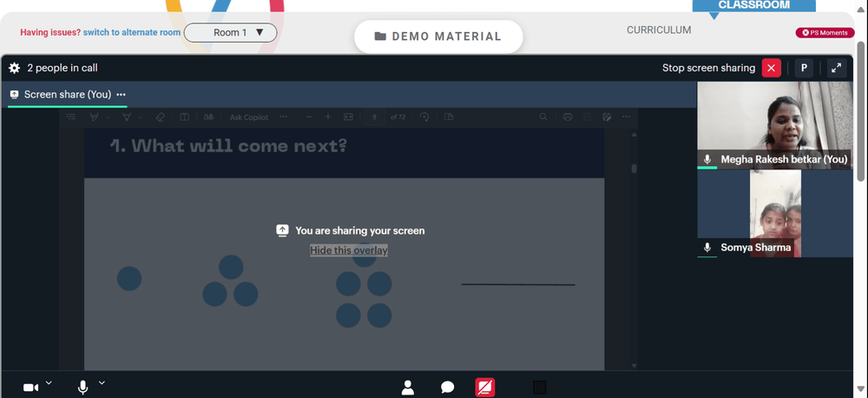Image resolution: width=868 pixels, height=398 pixels.
Task: Expand the call to fullscreen
Action: point(837,68)
